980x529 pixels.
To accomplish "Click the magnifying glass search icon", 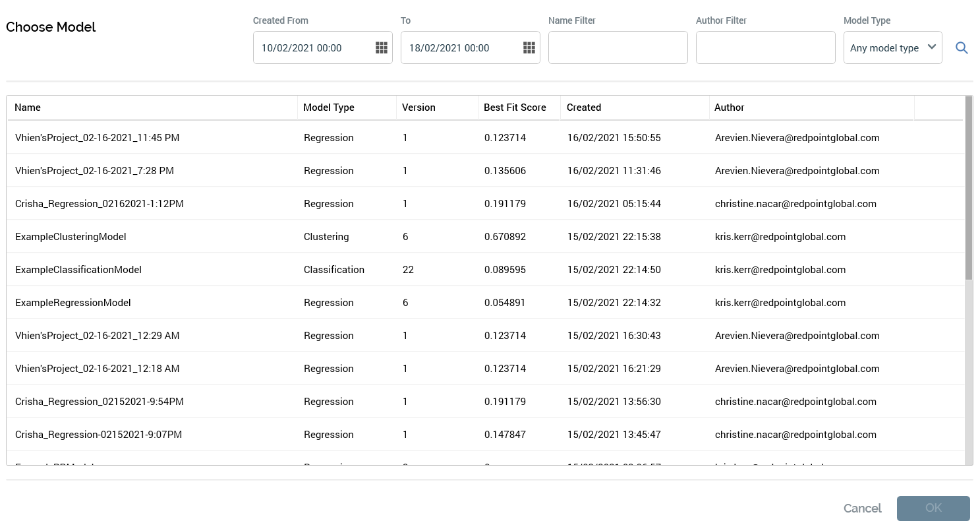I will point(962,47).
